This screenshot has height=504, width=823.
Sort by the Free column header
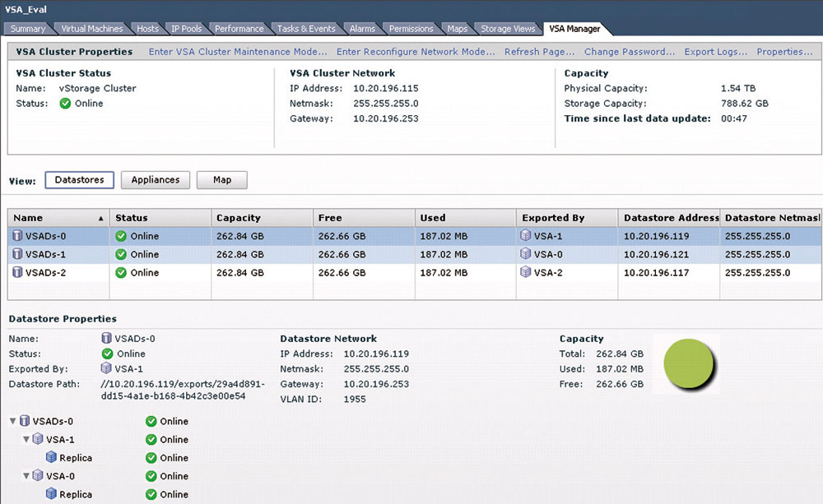click(x=364, y=218)
